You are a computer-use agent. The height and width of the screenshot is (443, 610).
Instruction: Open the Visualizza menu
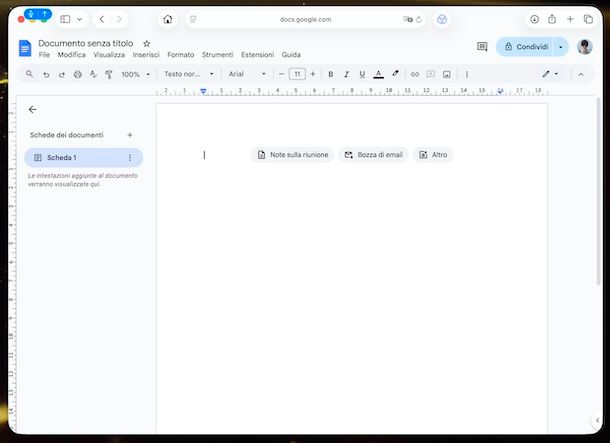click(109, 55)
